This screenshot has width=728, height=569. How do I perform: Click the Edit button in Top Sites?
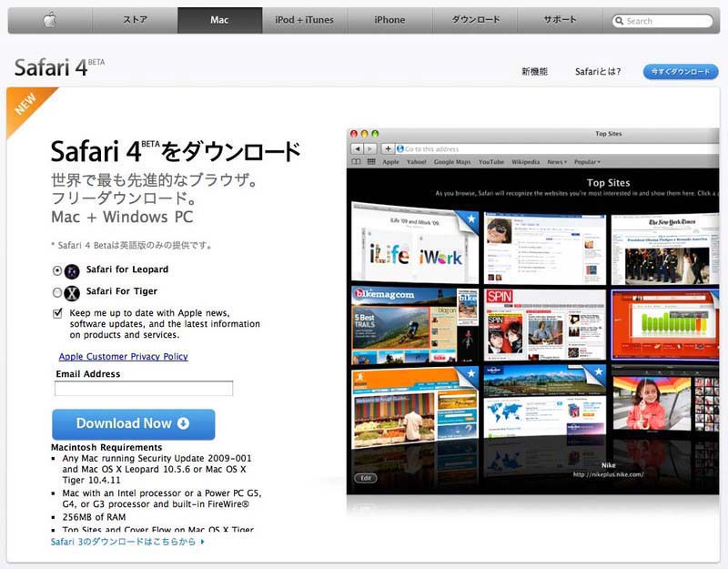pyautogui.click(x=366, y=478)
